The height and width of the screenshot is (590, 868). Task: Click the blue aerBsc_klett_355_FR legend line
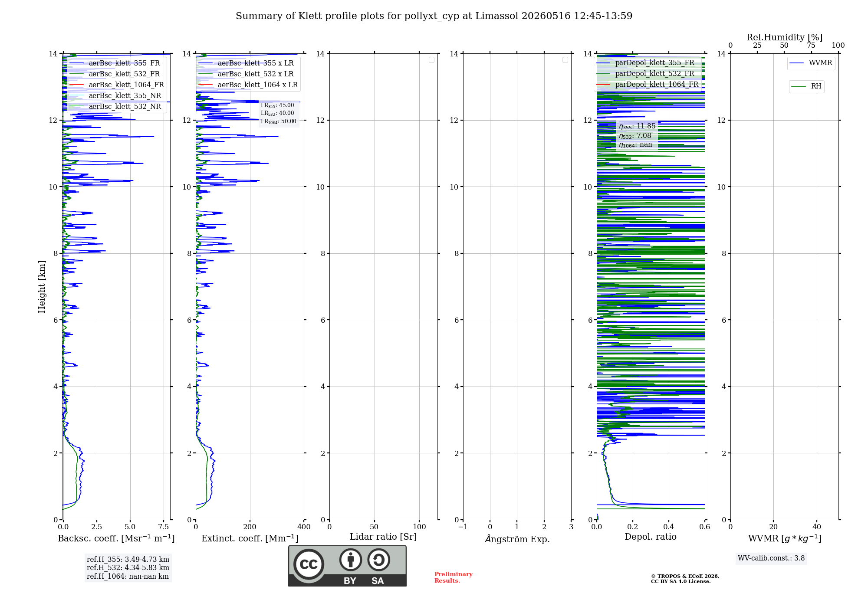click(x=76, y=63)
